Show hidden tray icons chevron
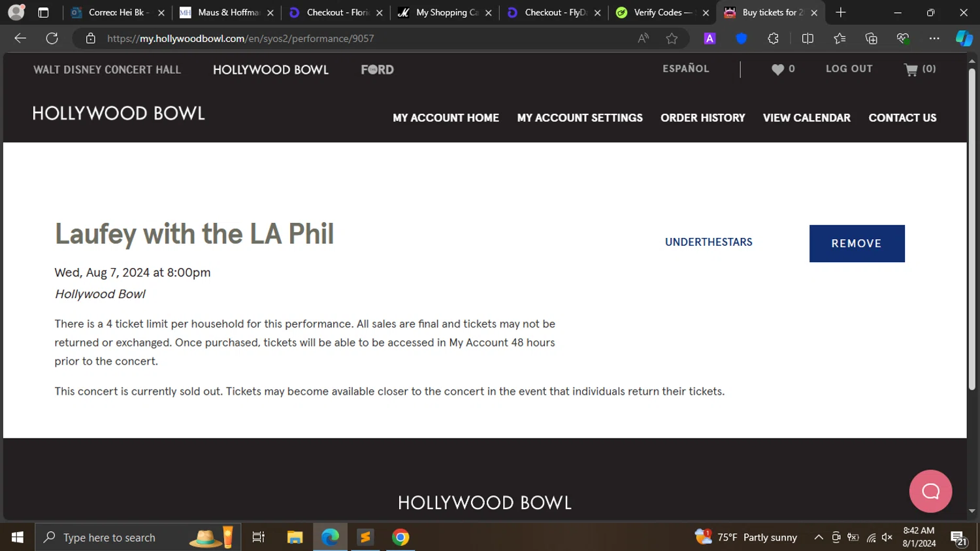This screenshot has width=980, height=551. pyautogui.click(x=818, y=537)
